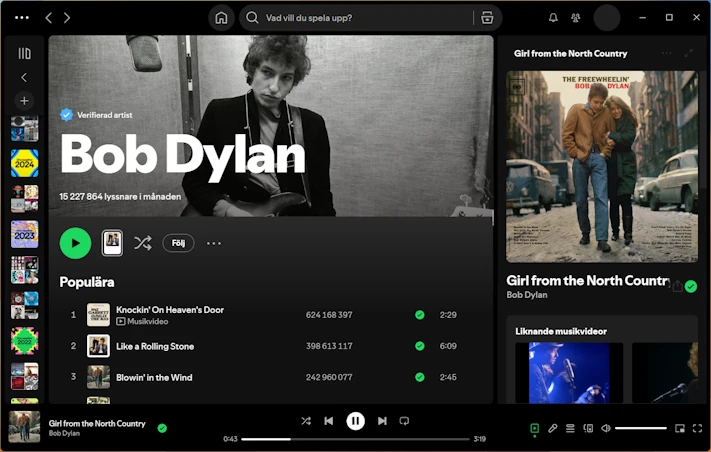
Task: Open the large Girl from the North Country title
Action: 588,281
